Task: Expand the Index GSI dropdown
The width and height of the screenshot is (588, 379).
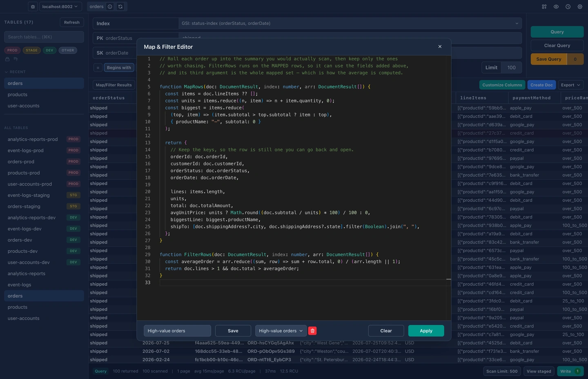Action: pyautogui.click(x=350, y=23)
